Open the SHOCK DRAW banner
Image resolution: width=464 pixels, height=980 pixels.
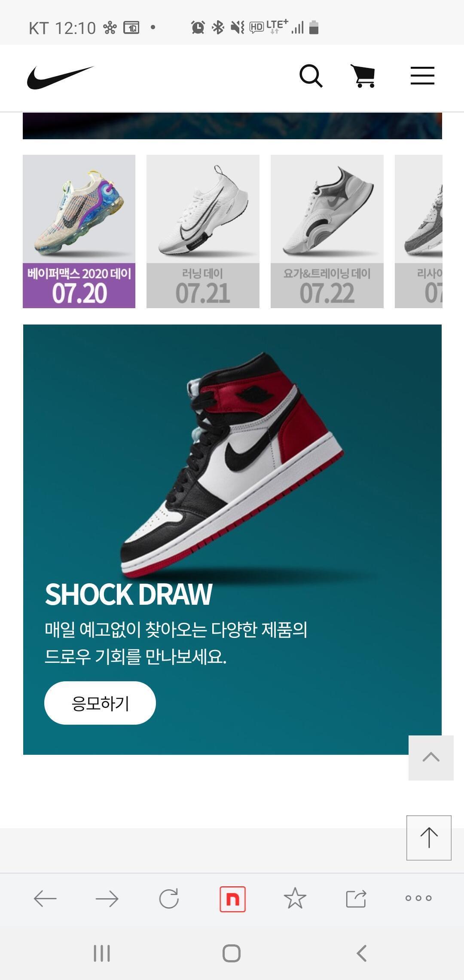(232, 539)
